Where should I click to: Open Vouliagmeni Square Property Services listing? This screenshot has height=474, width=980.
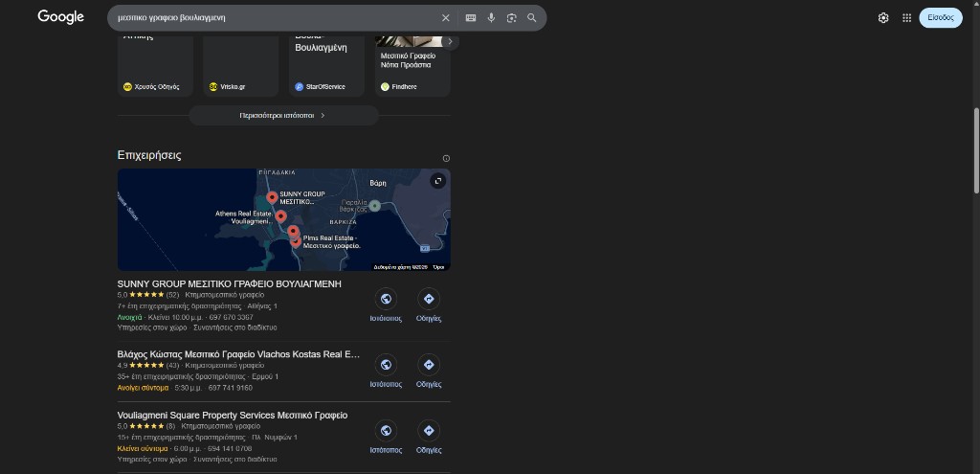click(233, 416)
